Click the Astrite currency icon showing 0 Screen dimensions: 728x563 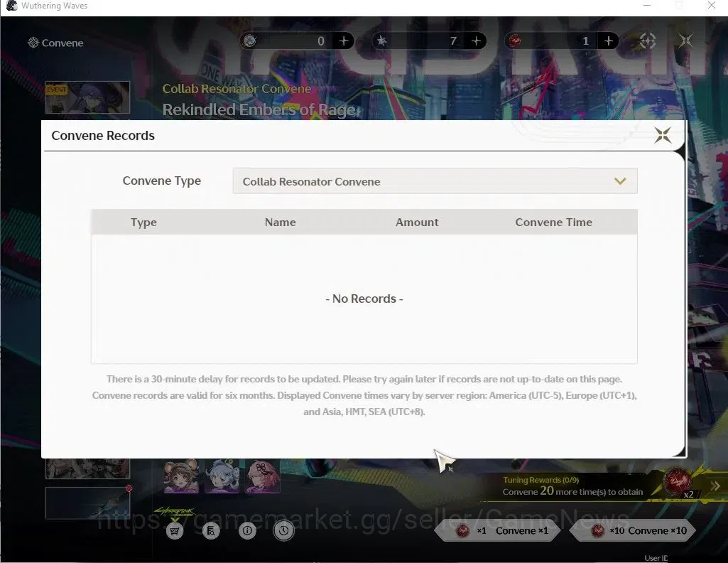(x=250, y=41)
